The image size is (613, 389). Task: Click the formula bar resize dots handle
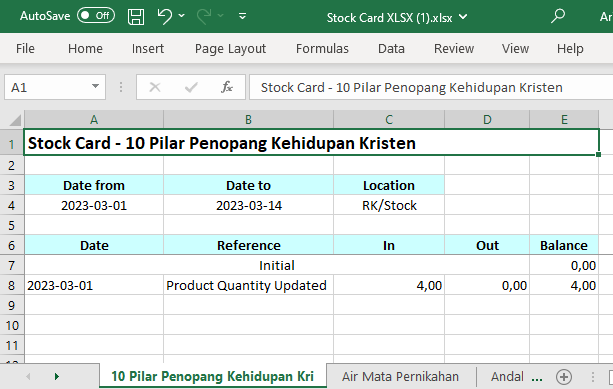click(121, 87)
